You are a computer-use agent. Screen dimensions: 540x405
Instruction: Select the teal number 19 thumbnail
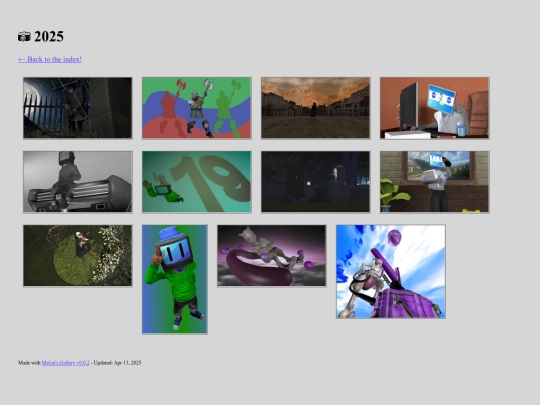197,182
